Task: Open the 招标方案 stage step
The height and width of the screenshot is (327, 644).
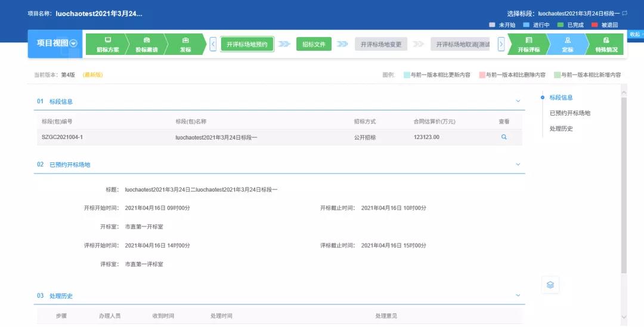Action: point(107,45)
